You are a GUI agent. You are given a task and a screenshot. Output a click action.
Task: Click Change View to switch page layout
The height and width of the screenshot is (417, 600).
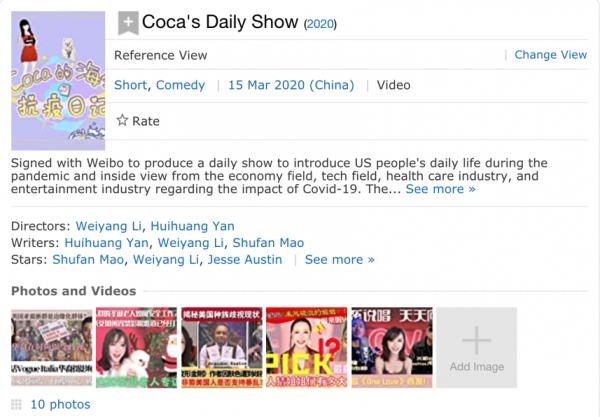(x=550, y=55)
